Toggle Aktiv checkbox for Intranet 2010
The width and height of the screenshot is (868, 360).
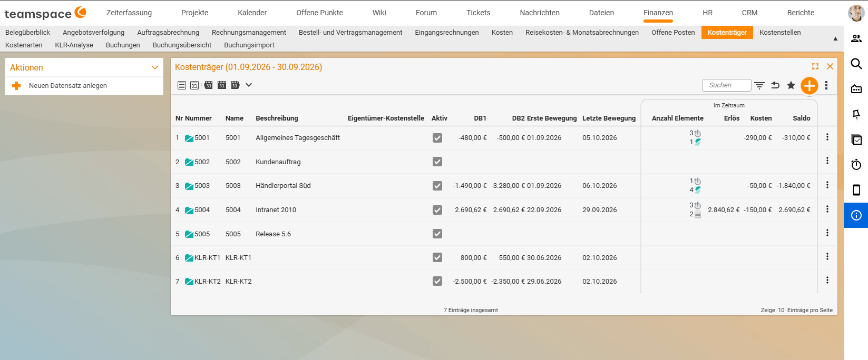437,210
